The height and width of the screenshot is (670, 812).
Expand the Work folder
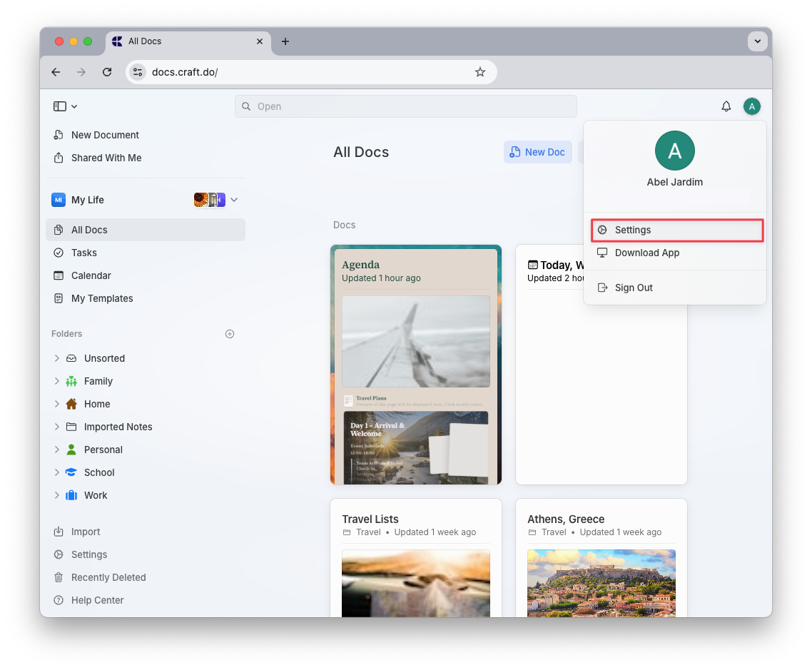coord(57,495)
